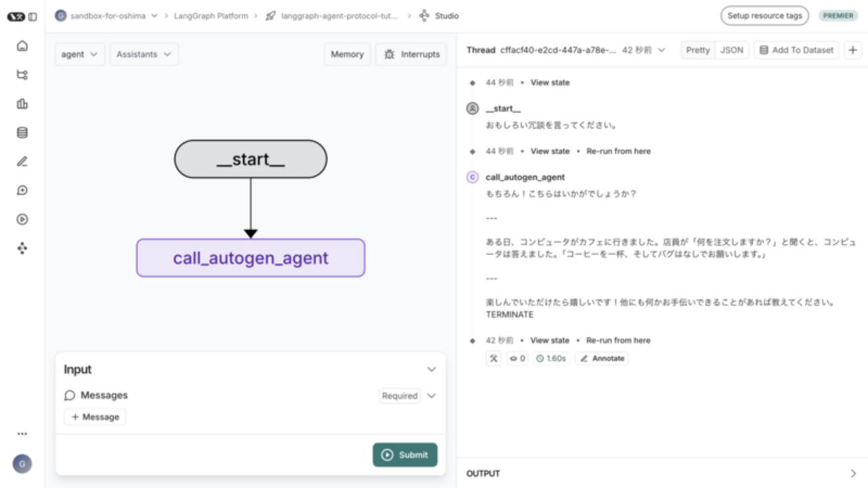This screenshot has height=488, width=868.
Task: Click the call_autogen_agent message title
Action: coord(525,177)
